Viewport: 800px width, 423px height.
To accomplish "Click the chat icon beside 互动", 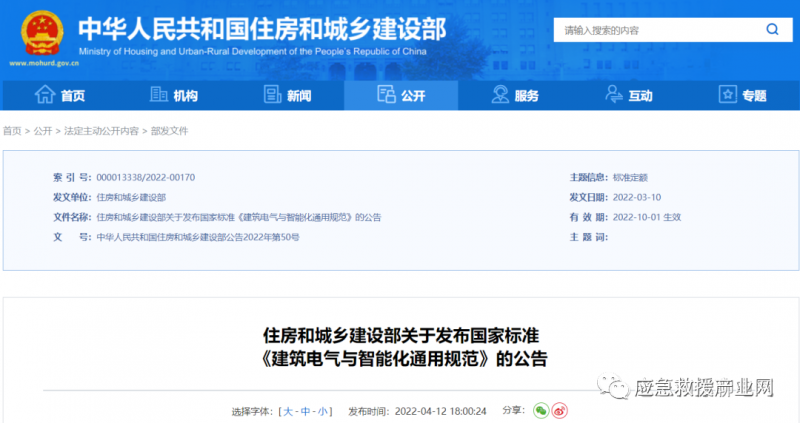I will 615,95.
